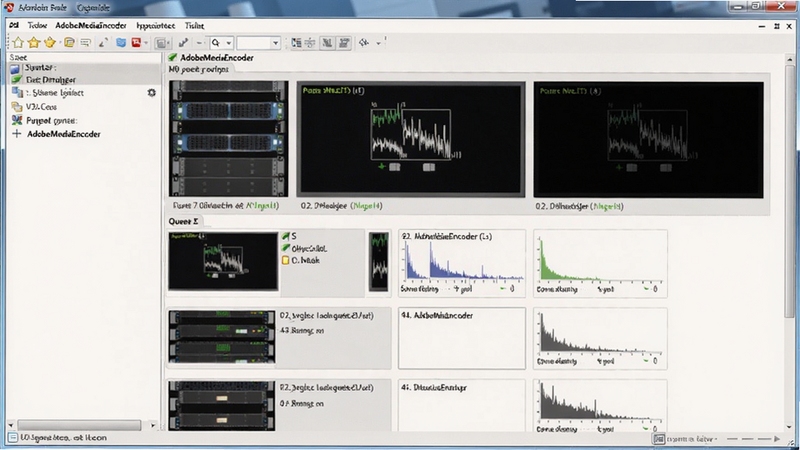The height and width of the screenshot is (450, 800).
Task: Click the blue histogram chart panel
Action: tap(462, 263)
